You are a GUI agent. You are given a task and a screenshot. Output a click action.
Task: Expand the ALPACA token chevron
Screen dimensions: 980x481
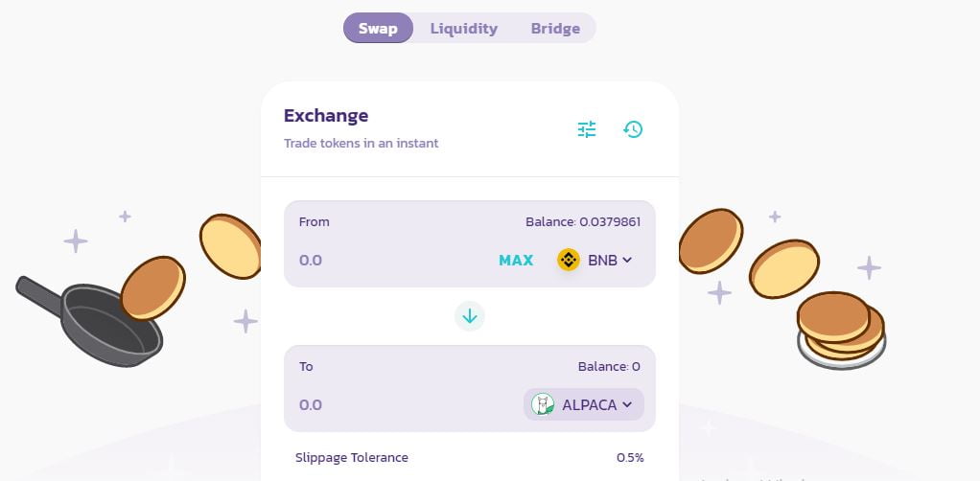(627, 404)
